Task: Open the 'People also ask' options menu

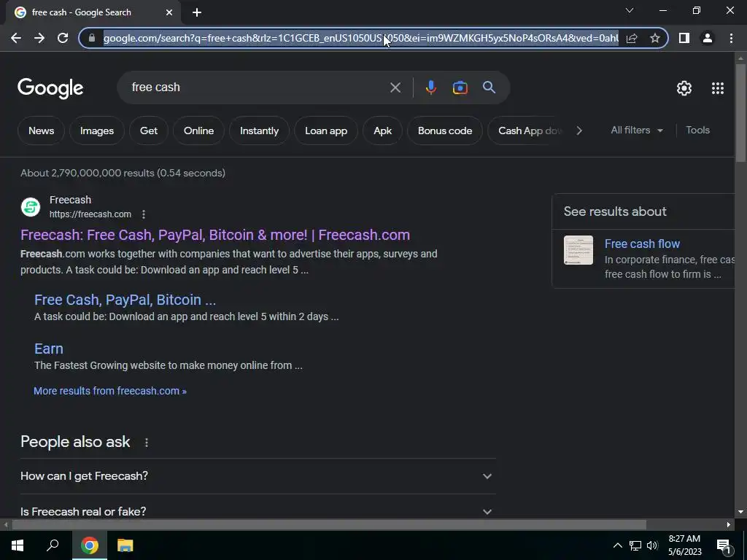Action: tap(146, 443)
